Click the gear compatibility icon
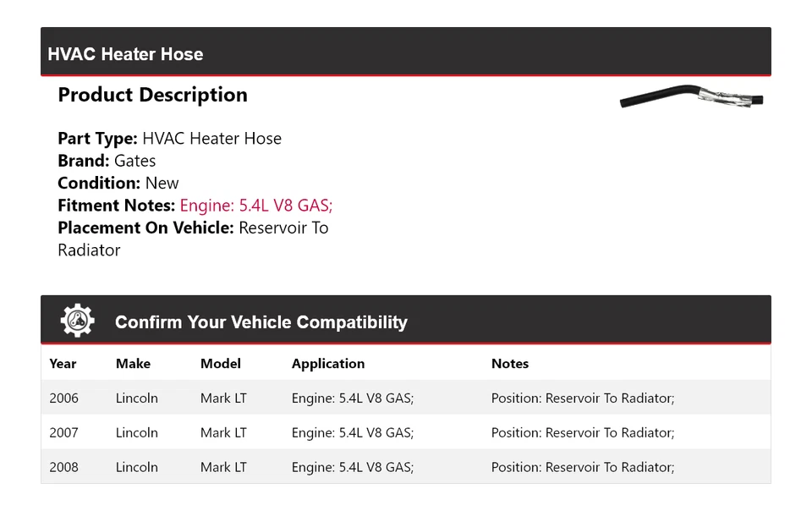This screenshot has height=511, width=812. (x=78, y=321)
